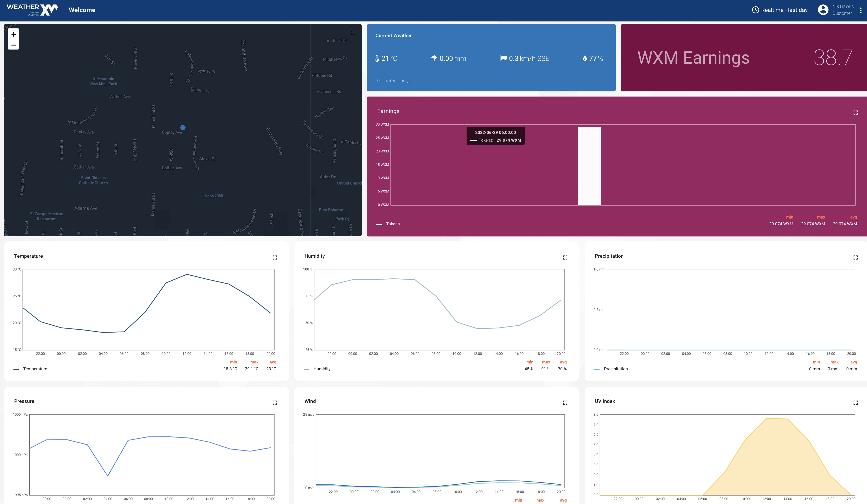Expand the map to fullscreen

(x=353, y=33)
